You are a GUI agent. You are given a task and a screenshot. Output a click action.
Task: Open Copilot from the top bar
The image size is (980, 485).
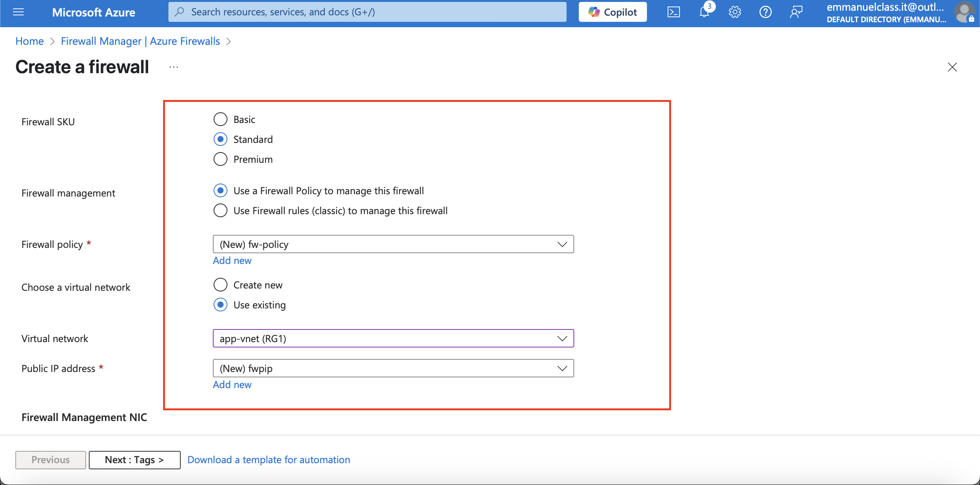pos(612,12)
